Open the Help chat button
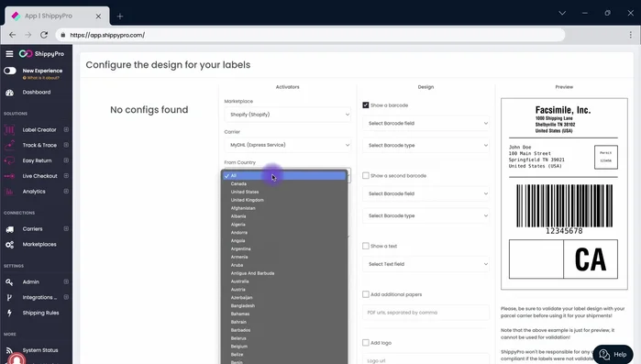The width and height of the screenshot is (641, 364). [613, 354]
